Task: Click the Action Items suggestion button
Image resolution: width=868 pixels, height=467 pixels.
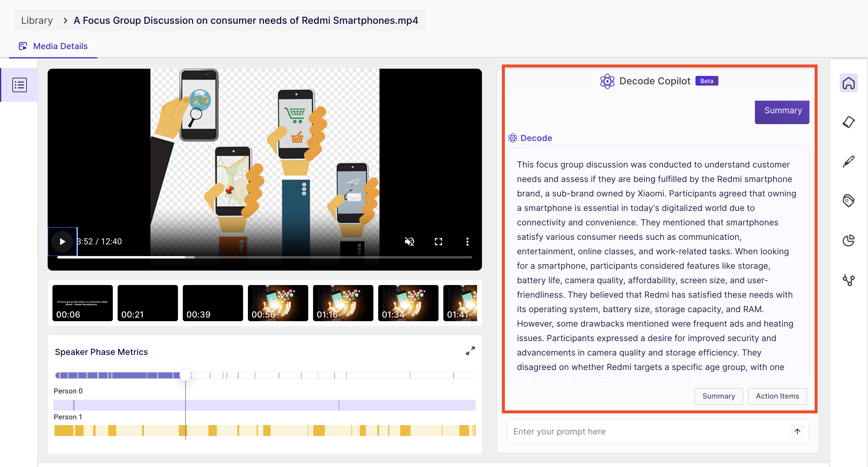Action: pyautogui.click(x=777, y=396)
